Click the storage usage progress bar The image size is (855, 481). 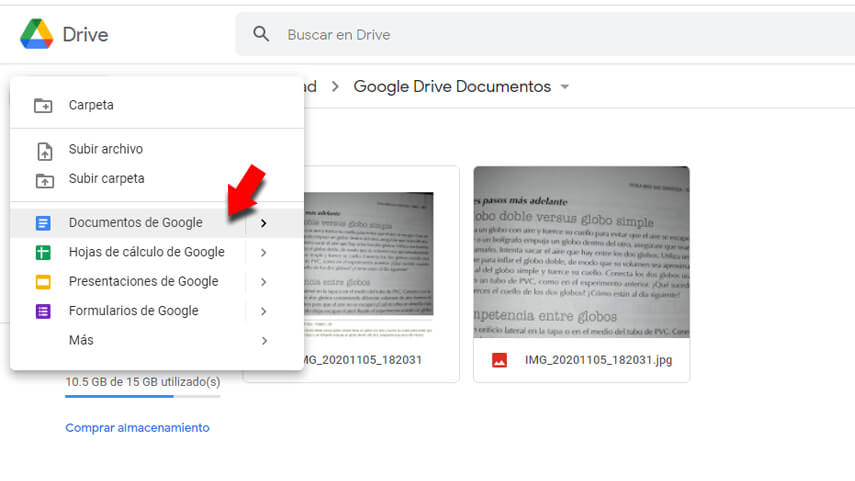click(x=142, y=397)
